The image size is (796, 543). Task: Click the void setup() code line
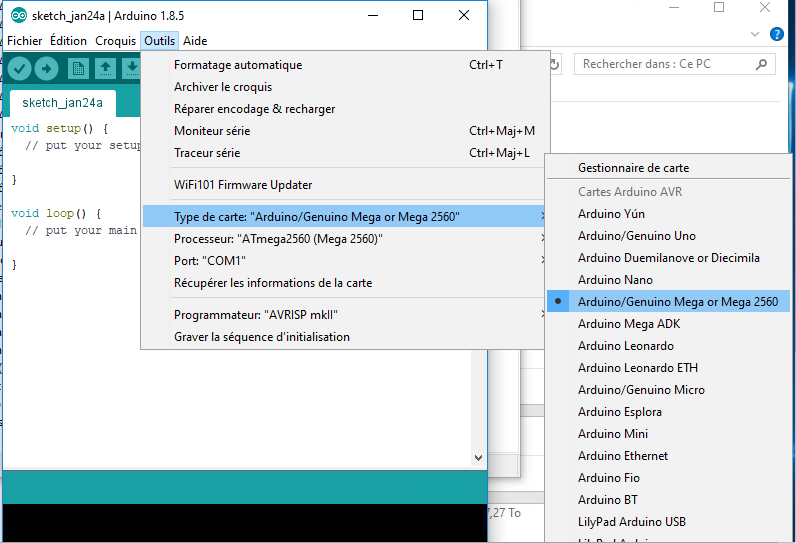click(x=59, y=128)
